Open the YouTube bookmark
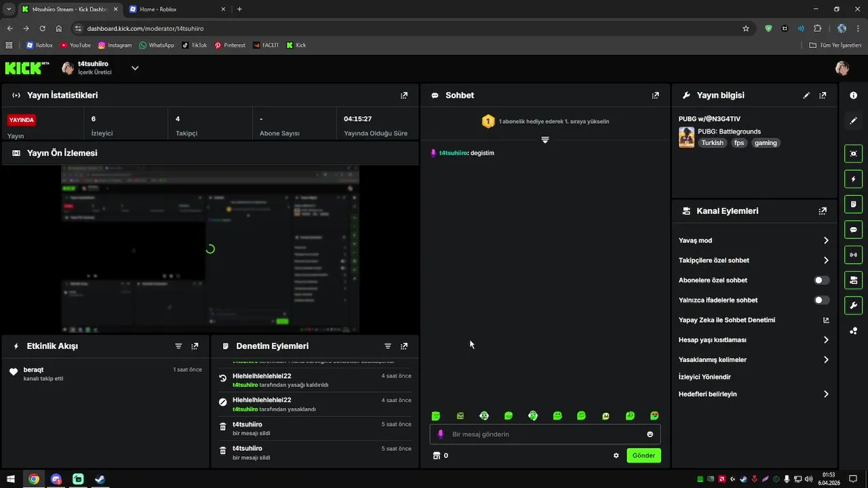Image resolution: width=868 pixels, height=488 pixels. (75, 45)
